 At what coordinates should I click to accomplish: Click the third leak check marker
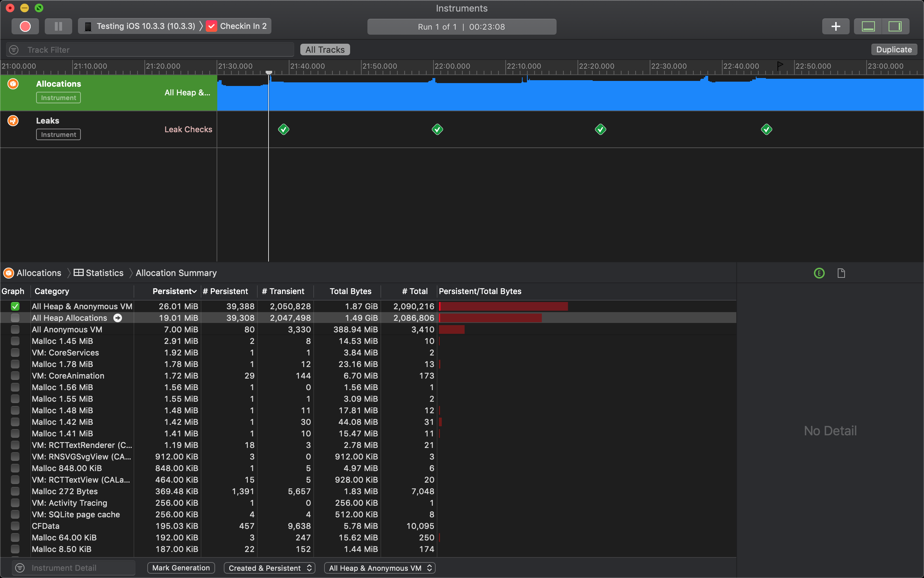pyautogui.click(x=600, y=130)
